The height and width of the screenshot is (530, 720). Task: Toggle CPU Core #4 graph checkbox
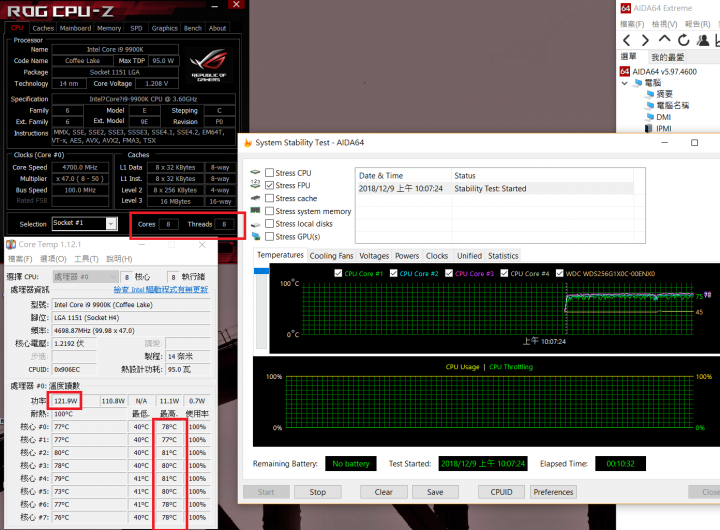[x=504, y=273]
